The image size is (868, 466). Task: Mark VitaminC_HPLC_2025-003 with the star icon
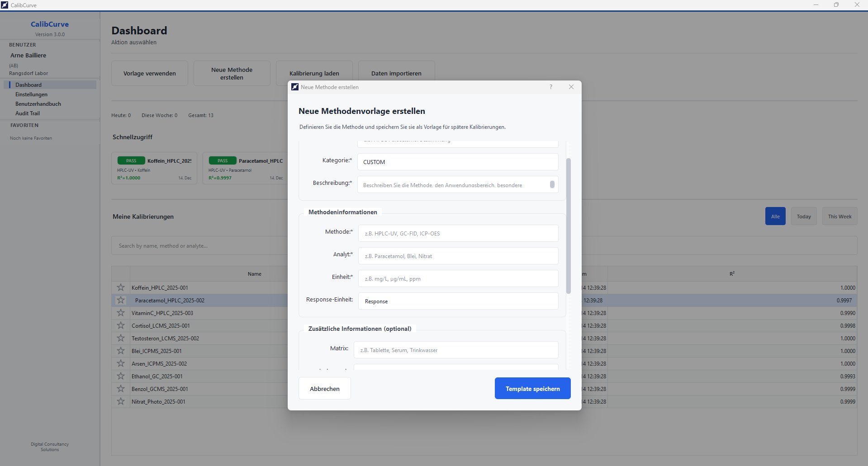(121, 313)
